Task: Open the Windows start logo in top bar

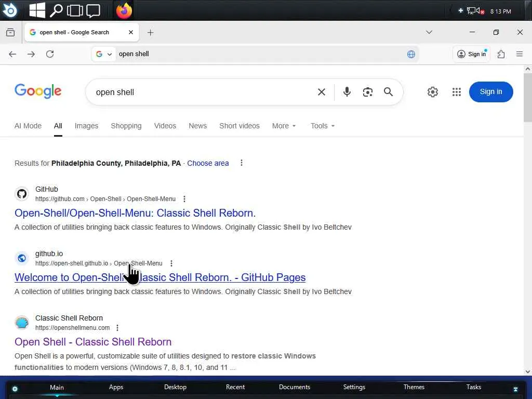Action: pyautogui.click(x=37, y=10)
